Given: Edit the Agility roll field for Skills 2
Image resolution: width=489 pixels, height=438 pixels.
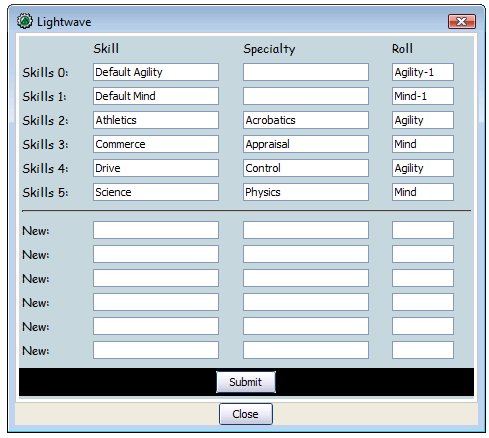Looking at the screenshot, I should pos(423,120).
